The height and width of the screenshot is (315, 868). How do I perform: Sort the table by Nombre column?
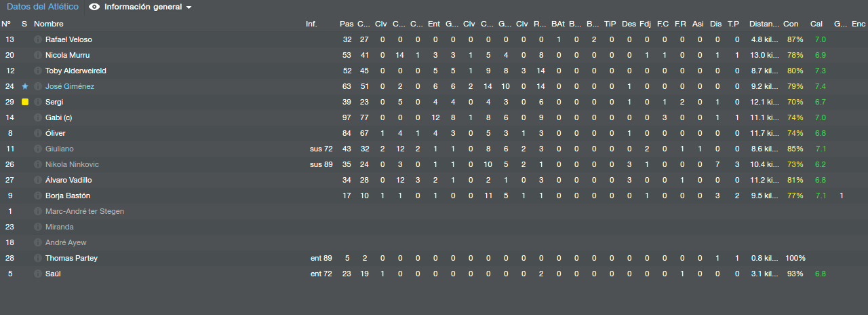click(x=48, y=24)
